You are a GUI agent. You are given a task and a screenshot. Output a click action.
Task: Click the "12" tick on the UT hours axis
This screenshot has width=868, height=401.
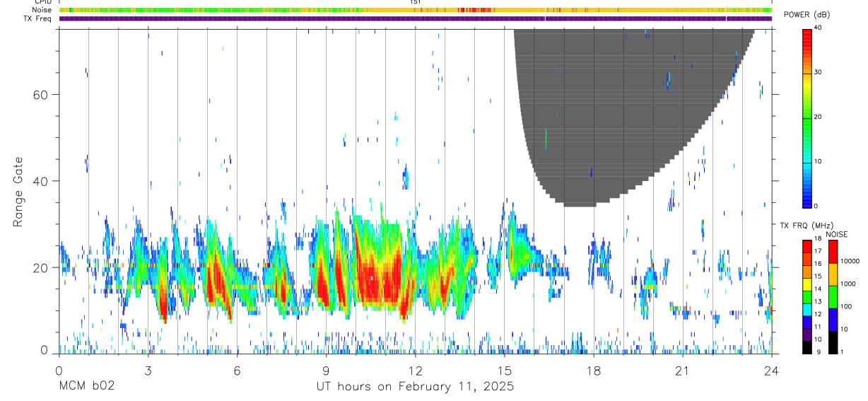(416, 370)
